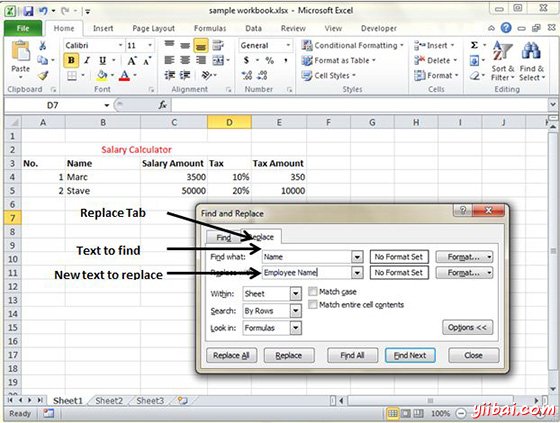Click the Align Text Left icon
Viewport: 560px width, 423px height.
coord(169,60)
